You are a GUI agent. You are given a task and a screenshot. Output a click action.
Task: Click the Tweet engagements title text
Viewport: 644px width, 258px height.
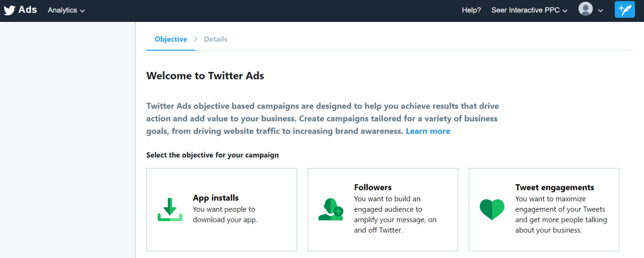pyautogui.click(x=555, y=187)
